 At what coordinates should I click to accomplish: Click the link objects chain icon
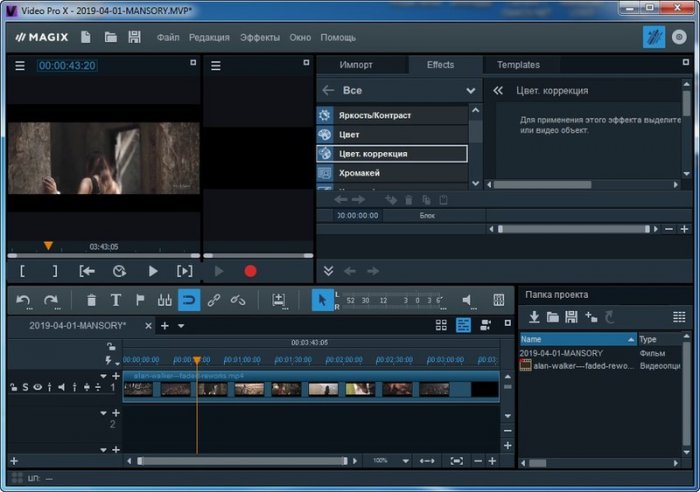click(213, 300)
